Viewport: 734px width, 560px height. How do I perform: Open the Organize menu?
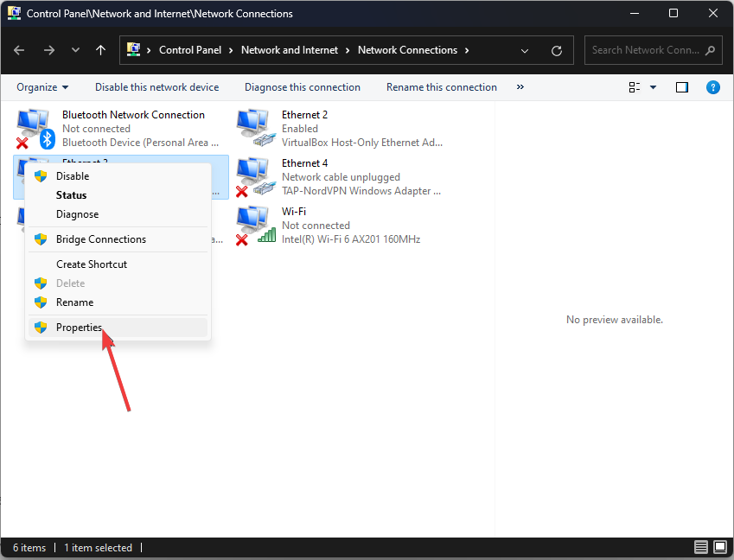42,87
